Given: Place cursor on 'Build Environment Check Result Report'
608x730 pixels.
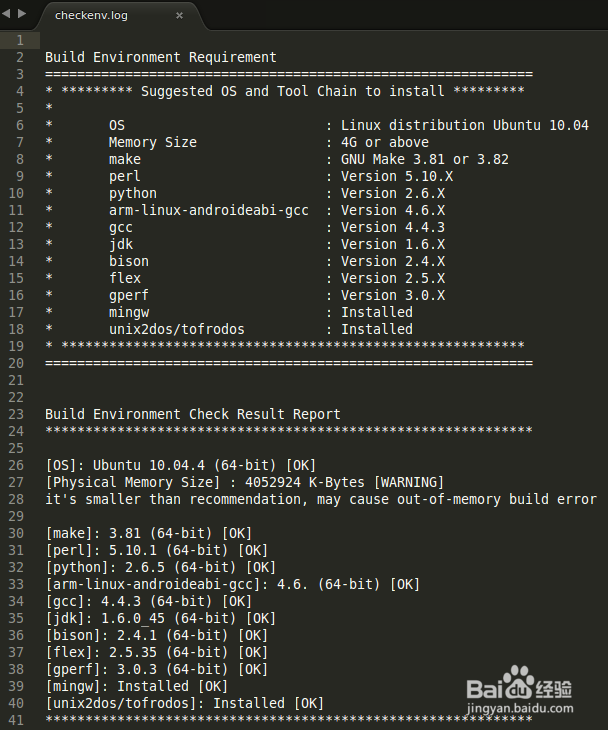Looking at the screenshot, I should (x=192, y=414).
